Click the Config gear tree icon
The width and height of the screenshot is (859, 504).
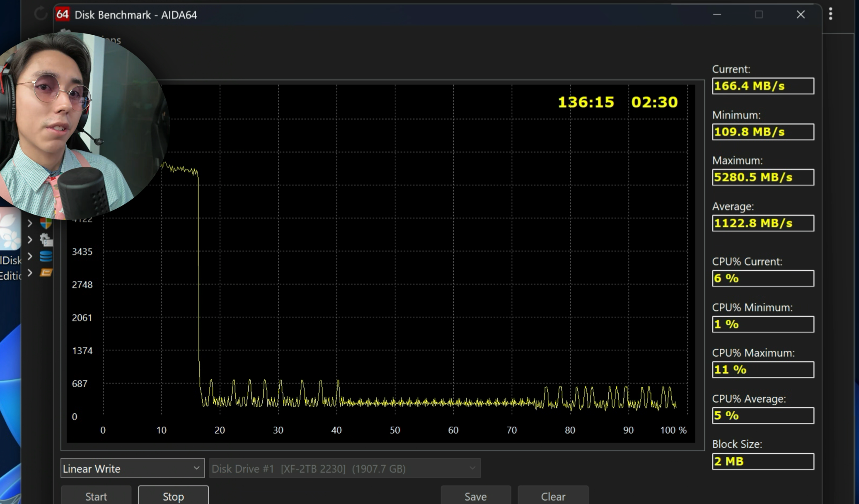coord(46,239)
